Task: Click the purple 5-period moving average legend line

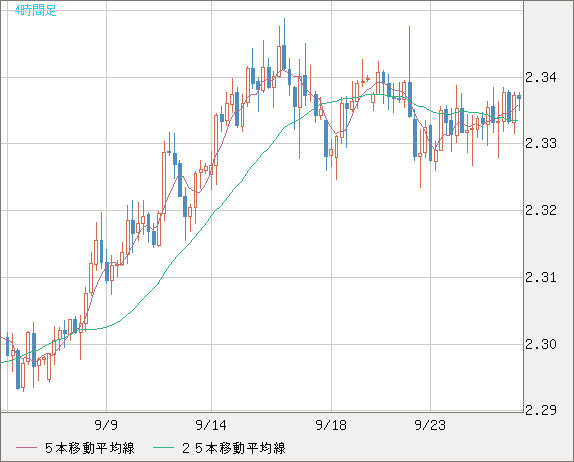Action: tap(26, 448)
